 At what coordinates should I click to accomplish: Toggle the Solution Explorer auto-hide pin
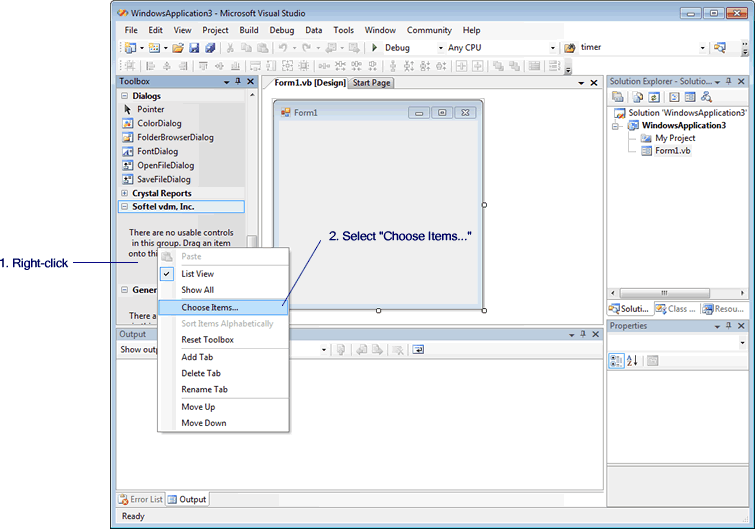pyautogui.click(x=728, y=81)
